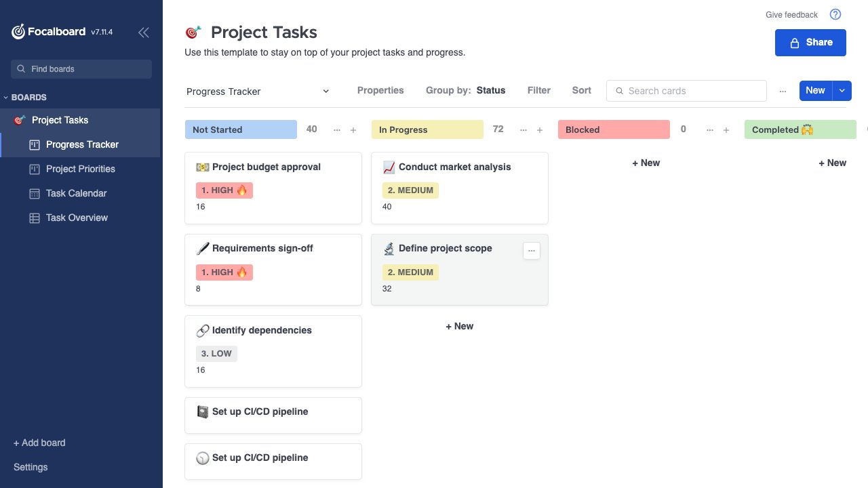
Task: Open view options ellipsis beside search box
Action: click(x=783, y=91)
